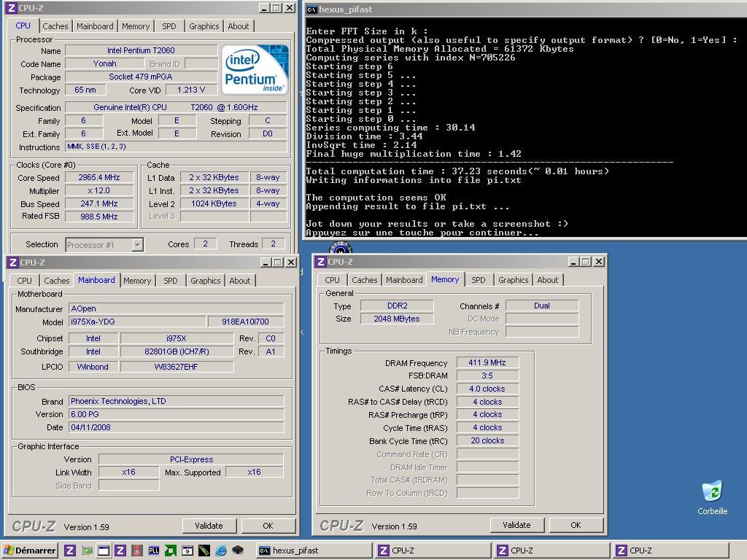
Task: Click the BIOS Date value 04/11/2008
Action: [177, 427]
